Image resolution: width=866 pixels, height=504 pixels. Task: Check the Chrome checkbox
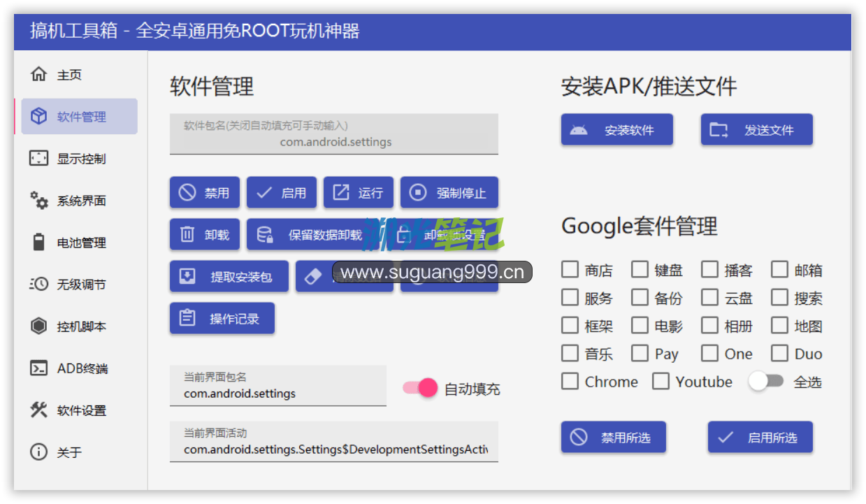click(570, 382)
